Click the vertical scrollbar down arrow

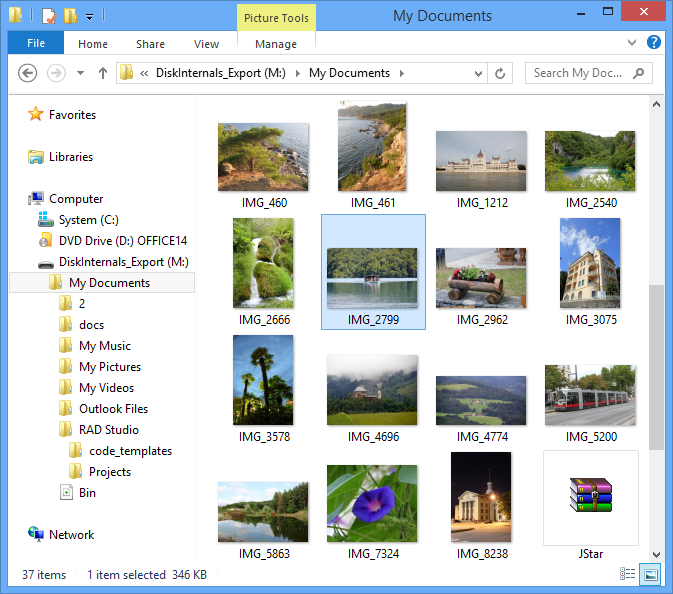656,554
